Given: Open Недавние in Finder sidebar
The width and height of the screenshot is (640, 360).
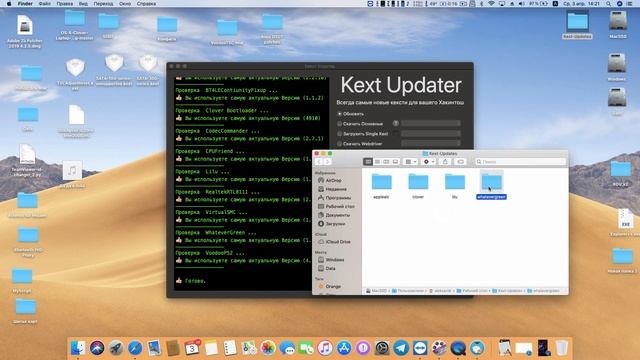Looking at the screenshot, I should coord(336,189).
